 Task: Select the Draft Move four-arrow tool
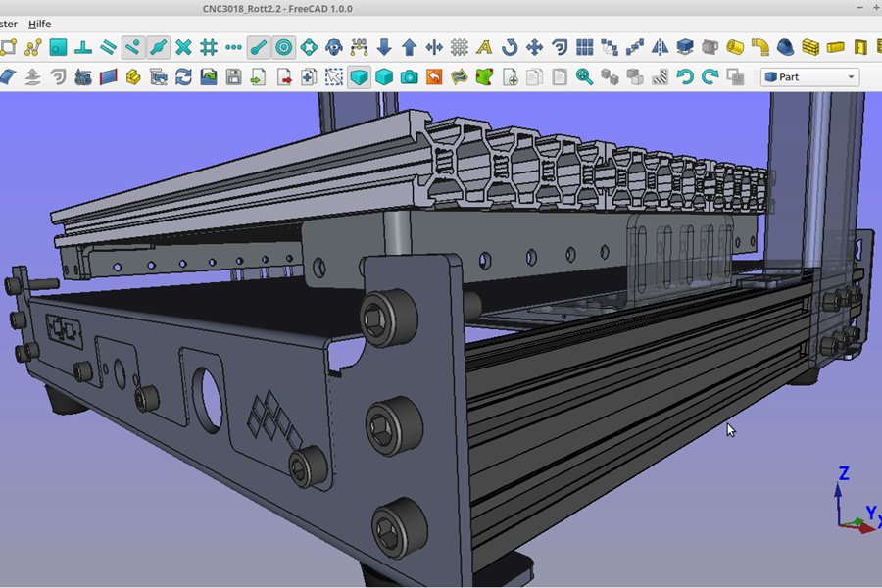tap(534, 47)
